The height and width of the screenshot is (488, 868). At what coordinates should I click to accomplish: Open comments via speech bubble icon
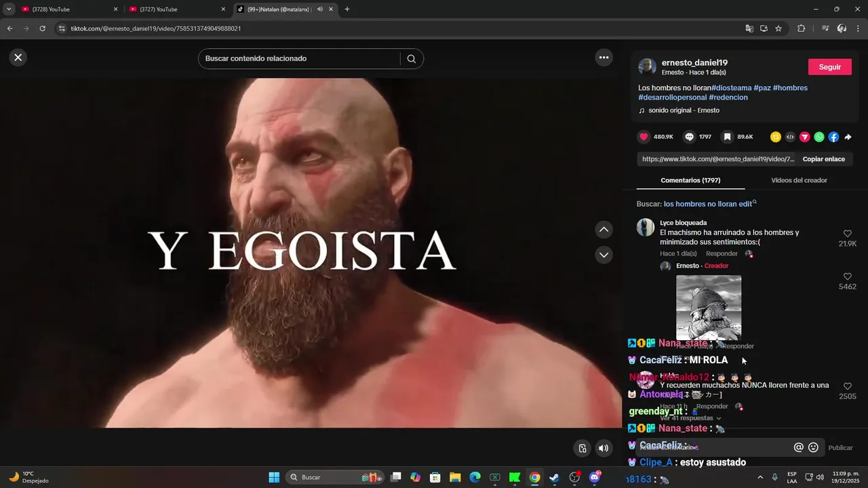[x=689, y=137]
